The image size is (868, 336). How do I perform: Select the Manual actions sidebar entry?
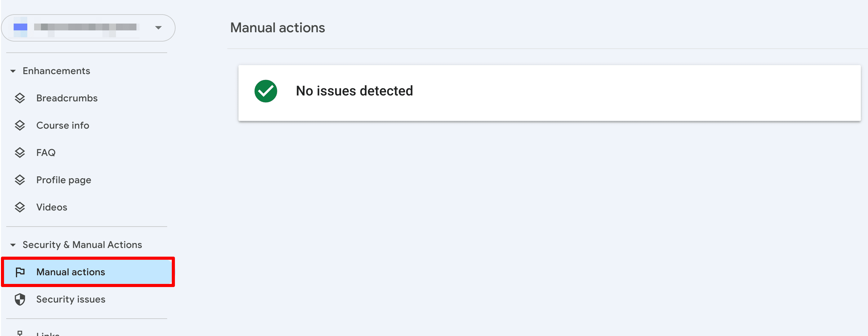pyautogui.click(x=70, y=272)
